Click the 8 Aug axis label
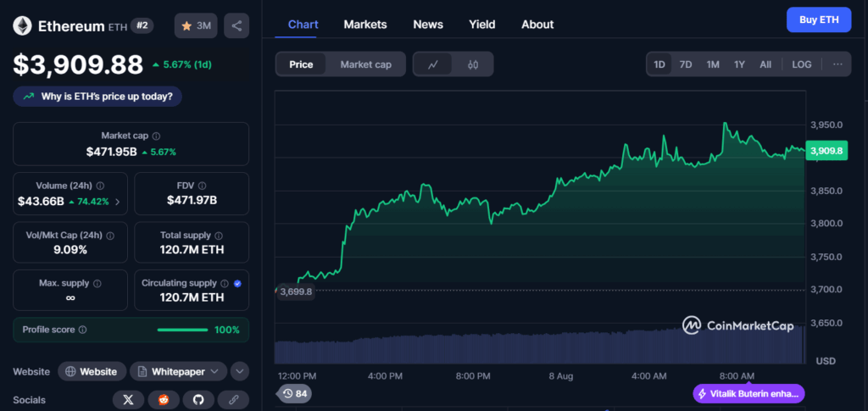 (561, 376)
